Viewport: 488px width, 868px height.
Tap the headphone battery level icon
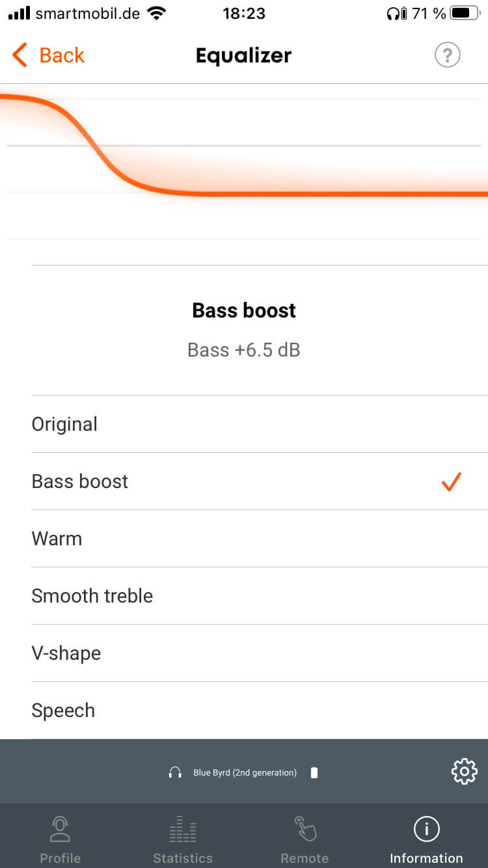(314, 773)
